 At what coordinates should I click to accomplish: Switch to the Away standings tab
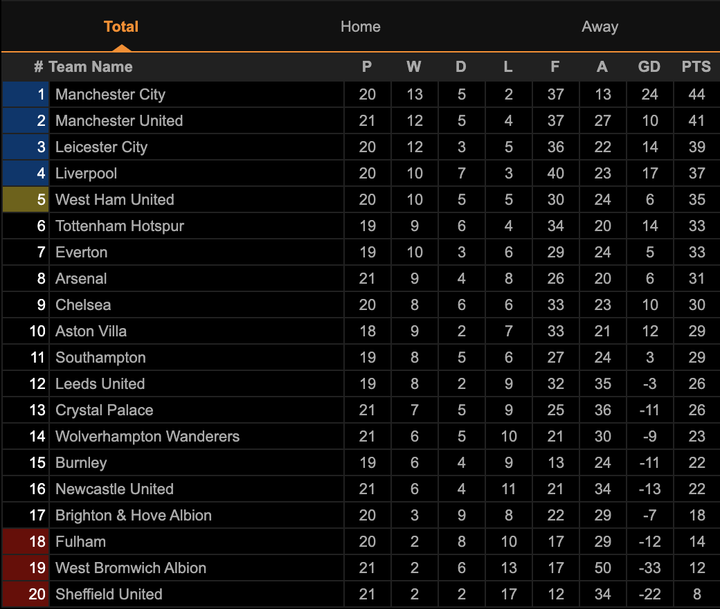point(599,27)
